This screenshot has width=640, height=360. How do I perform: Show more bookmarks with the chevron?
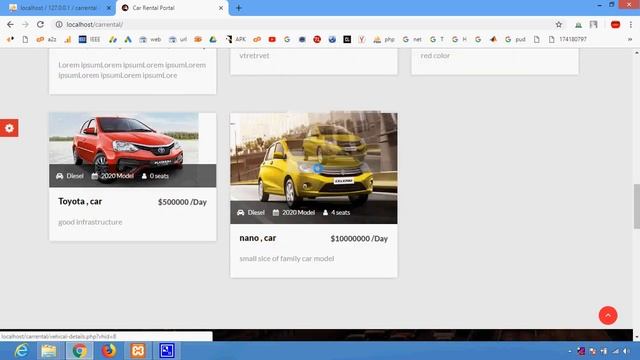coord(630,39)
